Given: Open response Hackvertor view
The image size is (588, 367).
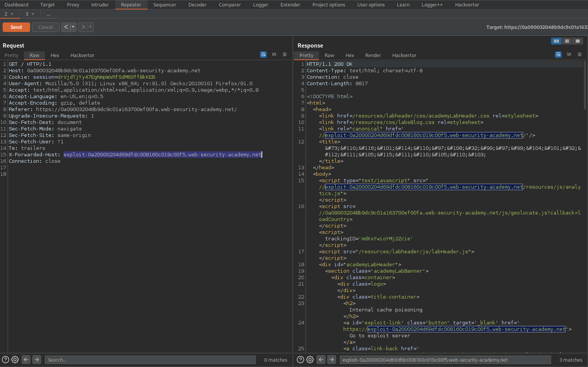Looking at the screenshot, I should pos(404,56).
